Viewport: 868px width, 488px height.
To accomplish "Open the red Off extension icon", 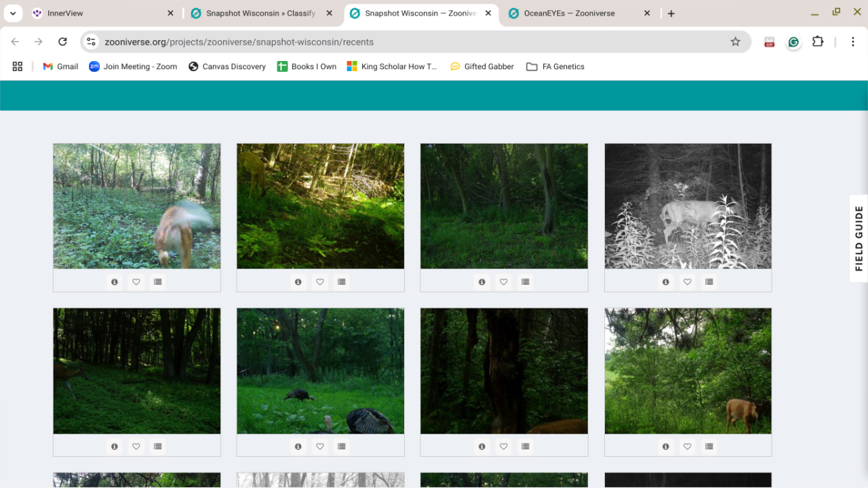I will tap(769, 42).
